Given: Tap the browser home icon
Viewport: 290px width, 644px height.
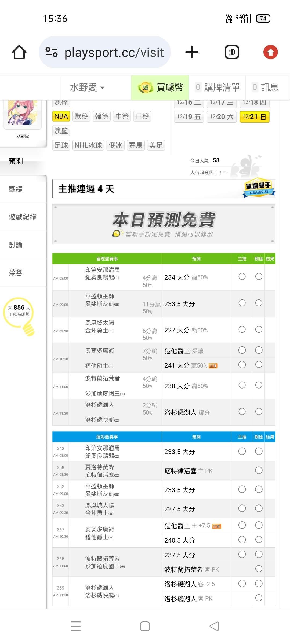Looking at the screenshot, I should pos(19,52).
